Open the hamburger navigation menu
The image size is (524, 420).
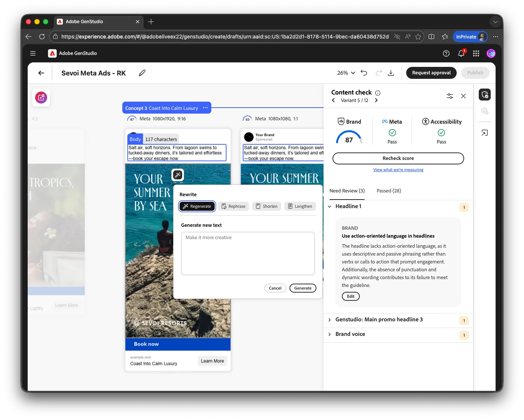[x=33, y=53]
